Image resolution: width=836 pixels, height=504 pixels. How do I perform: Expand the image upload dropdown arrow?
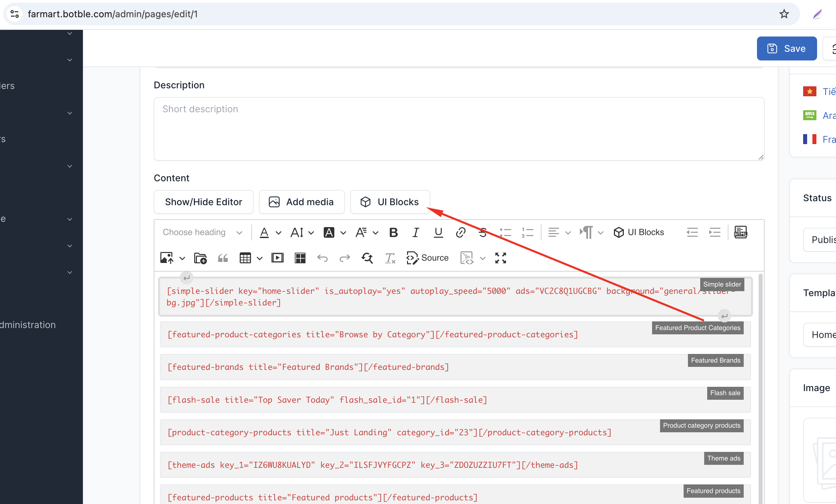182,259
